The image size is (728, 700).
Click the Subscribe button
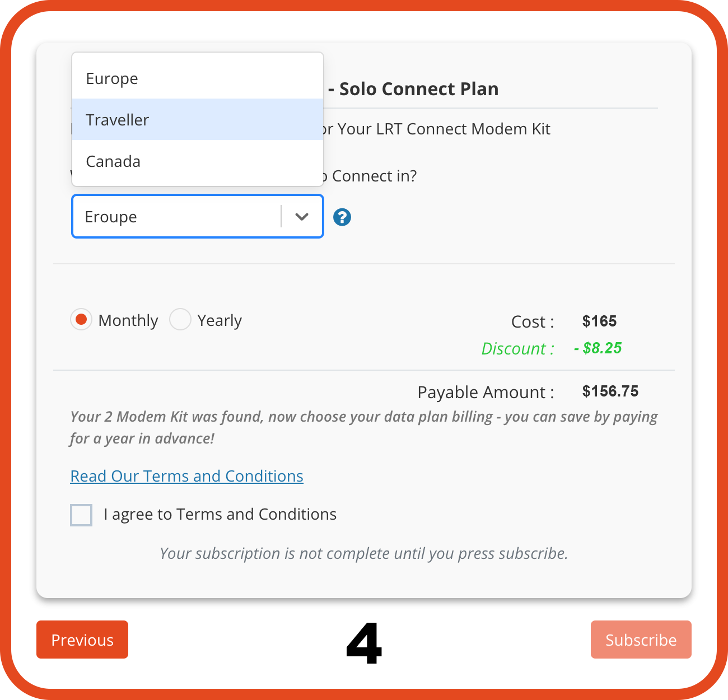(x=641, y=640)
